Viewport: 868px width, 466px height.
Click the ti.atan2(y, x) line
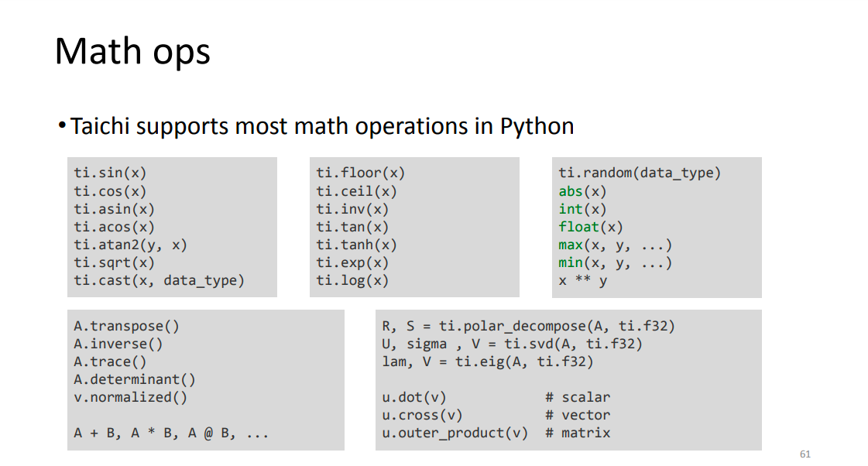131,245
